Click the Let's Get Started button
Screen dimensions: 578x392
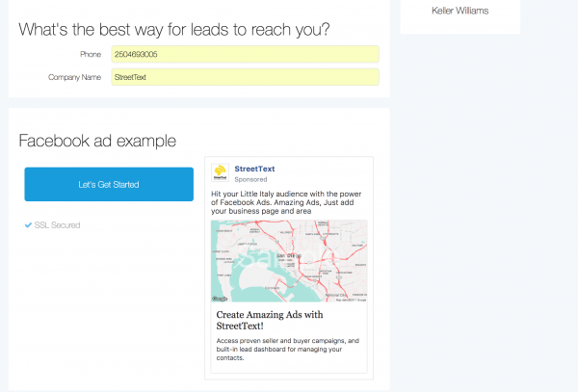[x=109, y=184]
